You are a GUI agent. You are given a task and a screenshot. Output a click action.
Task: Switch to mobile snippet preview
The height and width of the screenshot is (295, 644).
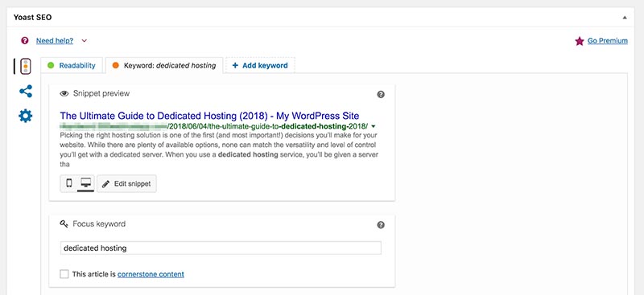coord(69,183)
